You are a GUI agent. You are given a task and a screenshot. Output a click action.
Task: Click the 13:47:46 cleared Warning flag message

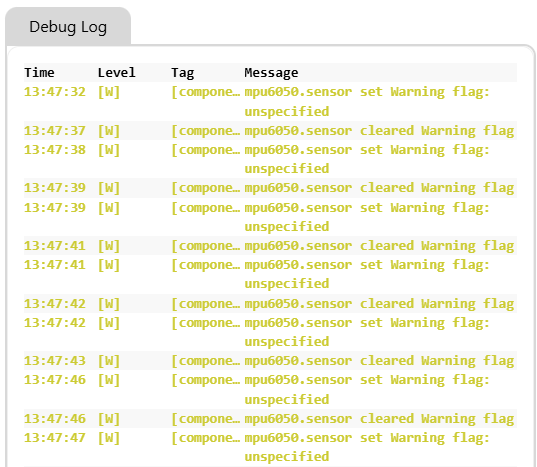tap(379, 419)
